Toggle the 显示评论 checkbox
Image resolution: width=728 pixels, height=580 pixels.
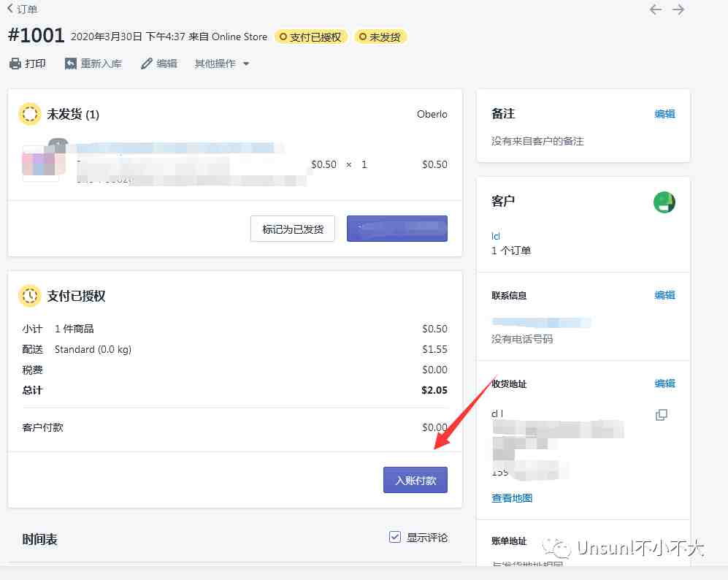pos(395,537)
